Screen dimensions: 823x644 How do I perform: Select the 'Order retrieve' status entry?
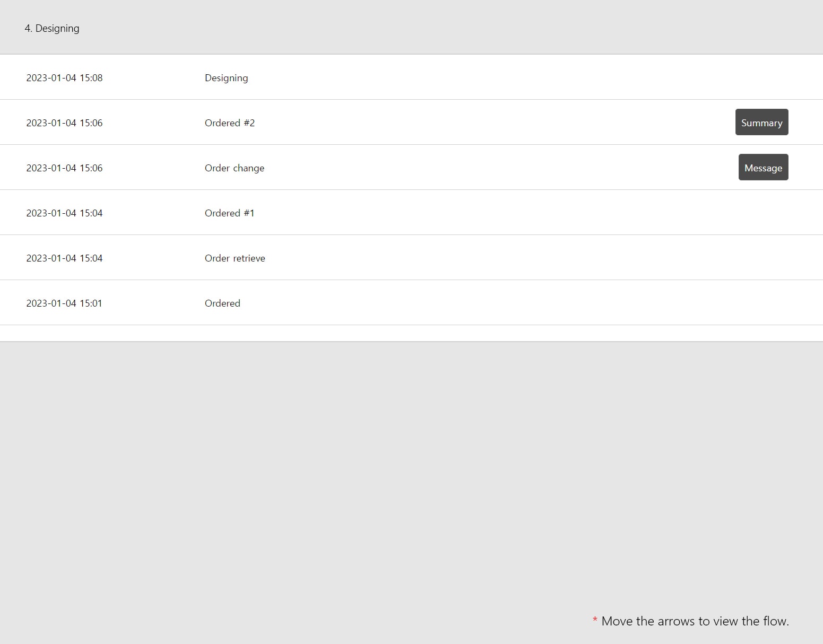click(x=235, y=258)
